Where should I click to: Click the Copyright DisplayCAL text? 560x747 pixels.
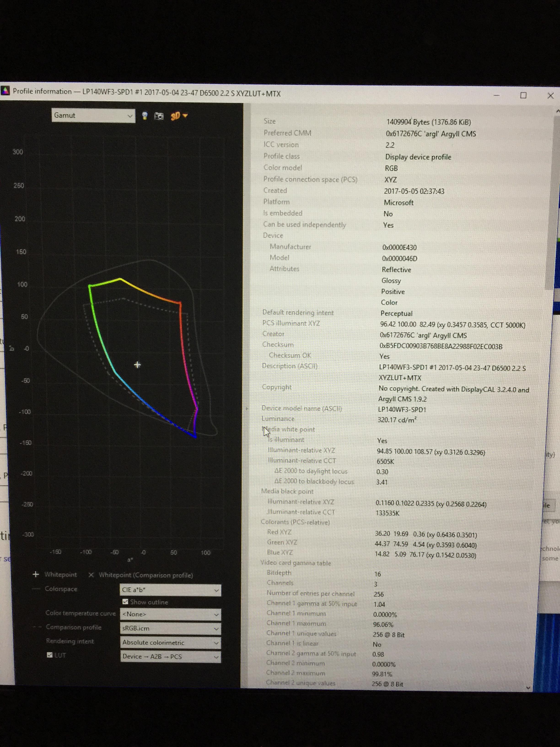[x=453, y=394]
